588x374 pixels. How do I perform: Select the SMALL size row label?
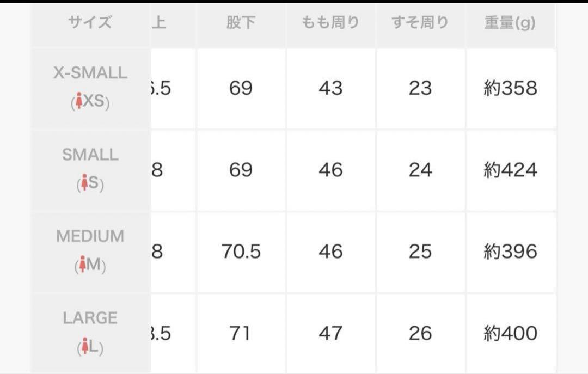[90, 170]
